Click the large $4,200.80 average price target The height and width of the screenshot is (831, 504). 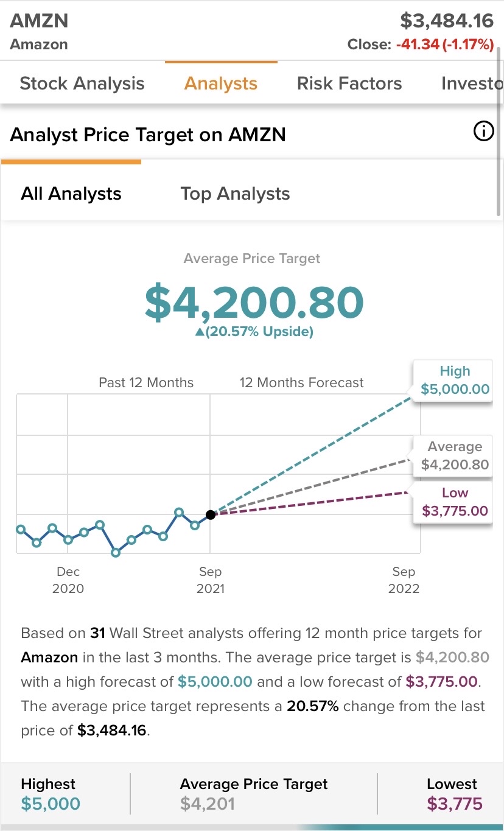[x=254, y=303]
